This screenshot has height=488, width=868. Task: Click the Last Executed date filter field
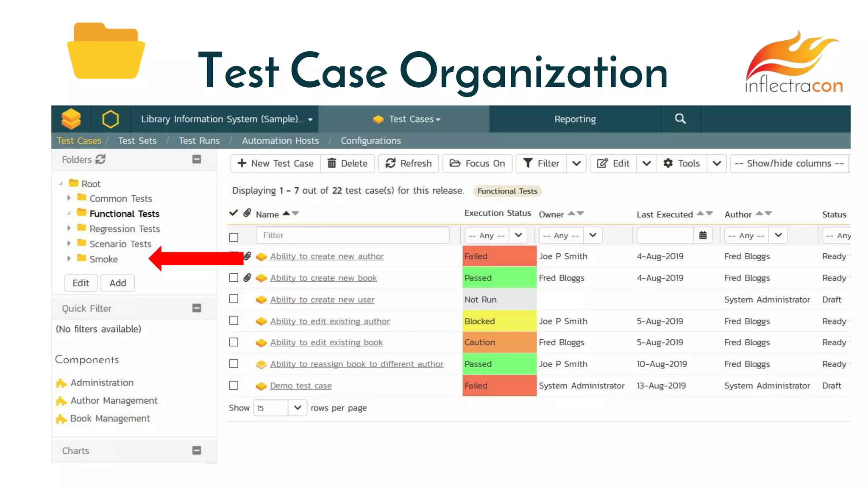pos(665,235)
